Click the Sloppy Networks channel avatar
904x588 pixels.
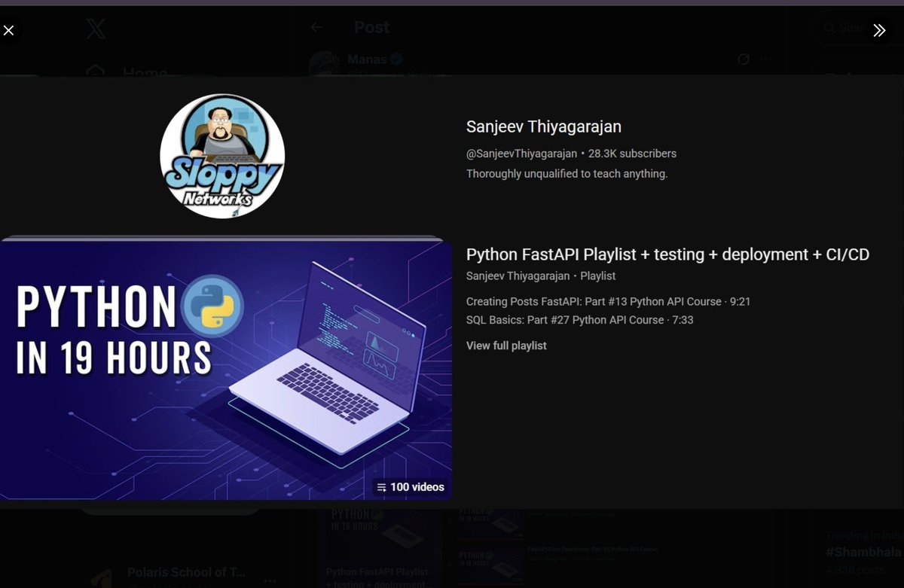pos(222,156)
